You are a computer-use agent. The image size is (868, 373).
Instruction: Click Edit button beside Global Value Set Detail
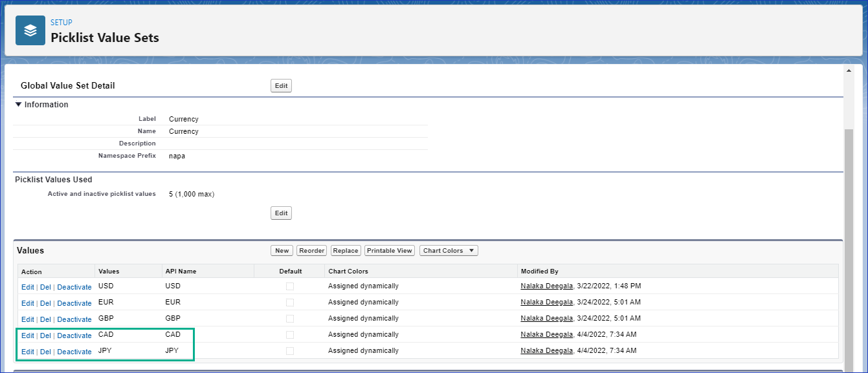281,86
